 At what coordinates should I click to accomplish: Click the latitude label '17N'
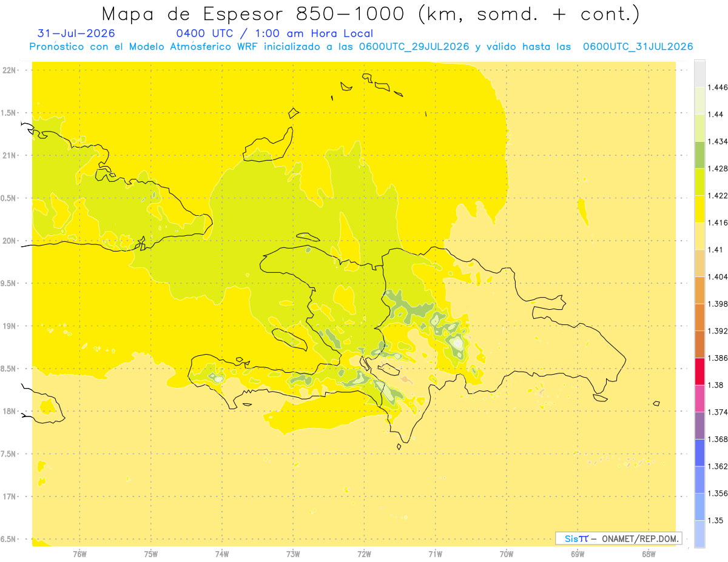[x=10, y=497]
